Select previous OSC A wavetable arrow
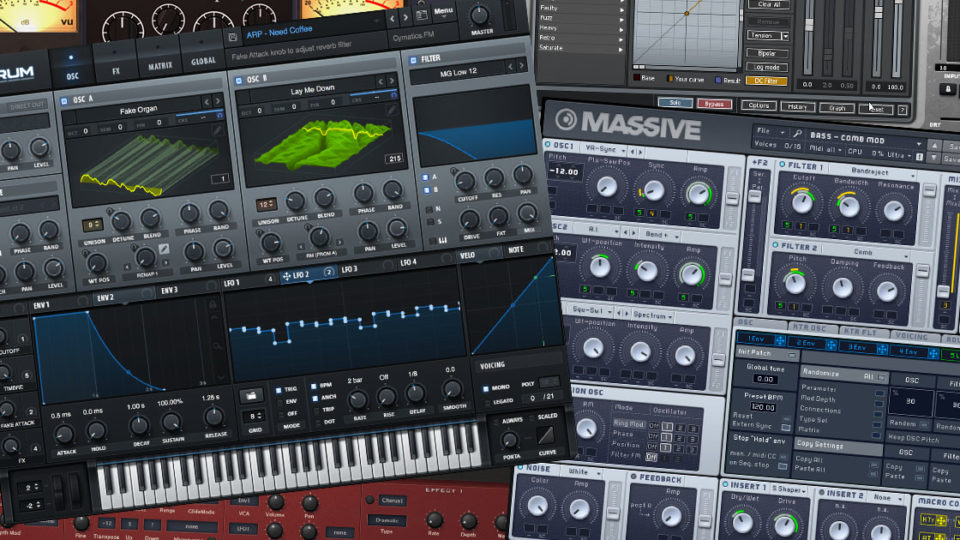 [206, 101]
